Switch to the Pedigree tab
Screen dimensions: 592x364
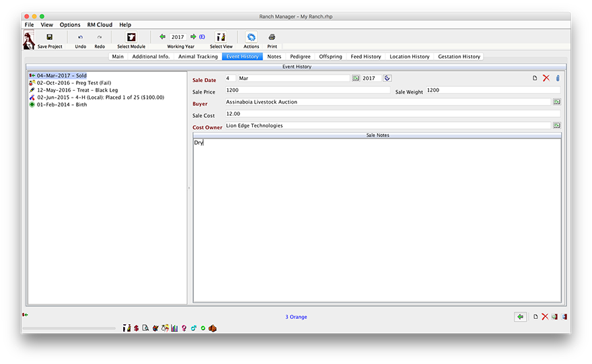coord(300,57)
